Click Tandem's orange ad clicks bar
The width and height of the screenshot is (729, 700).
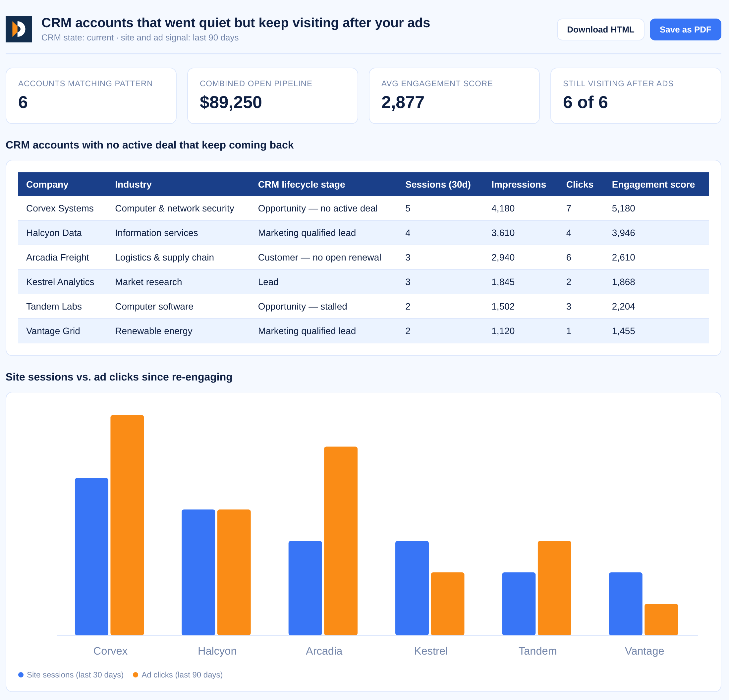(554, 588)
